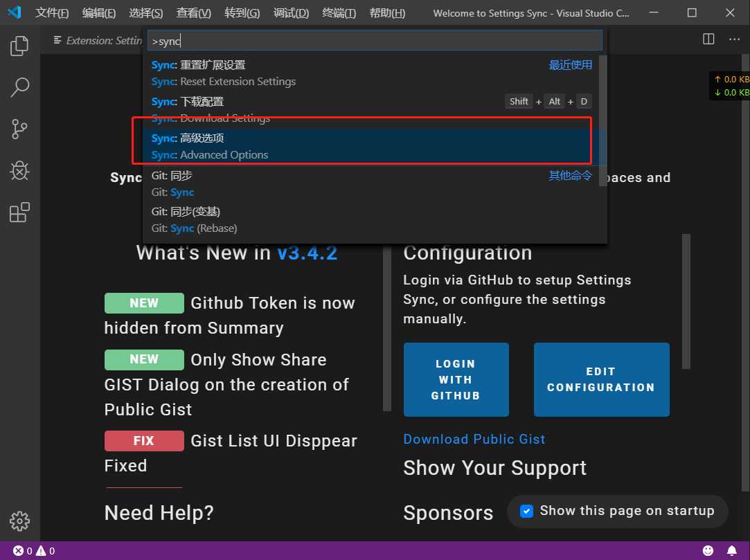The width and height of the screenshot is (750, 560).
Task: Open the 转到(G) menu
Action: 242,13
